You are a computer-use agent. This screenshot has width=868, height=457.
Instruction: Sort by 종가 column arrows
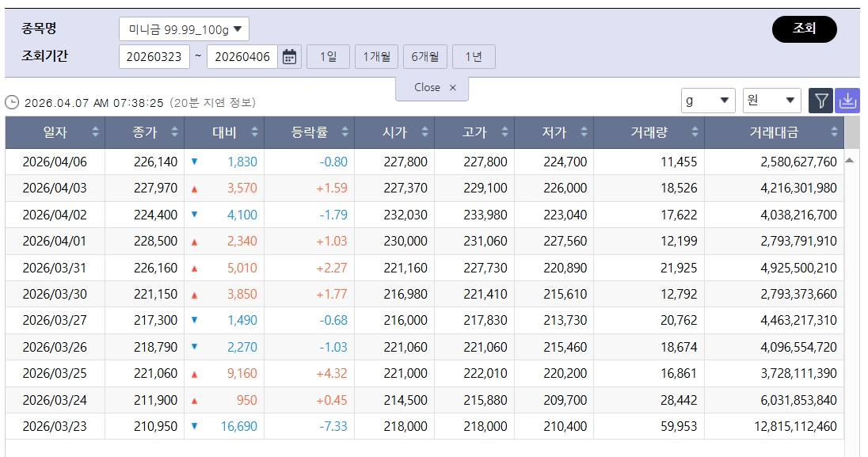pyautogui.click(x=175, y=131)
